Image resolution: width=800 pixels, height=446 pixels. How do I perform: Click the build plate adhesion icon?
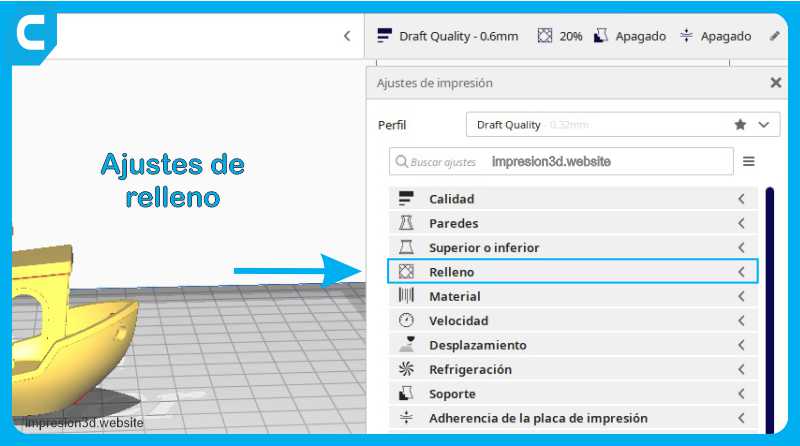(406, 418)
